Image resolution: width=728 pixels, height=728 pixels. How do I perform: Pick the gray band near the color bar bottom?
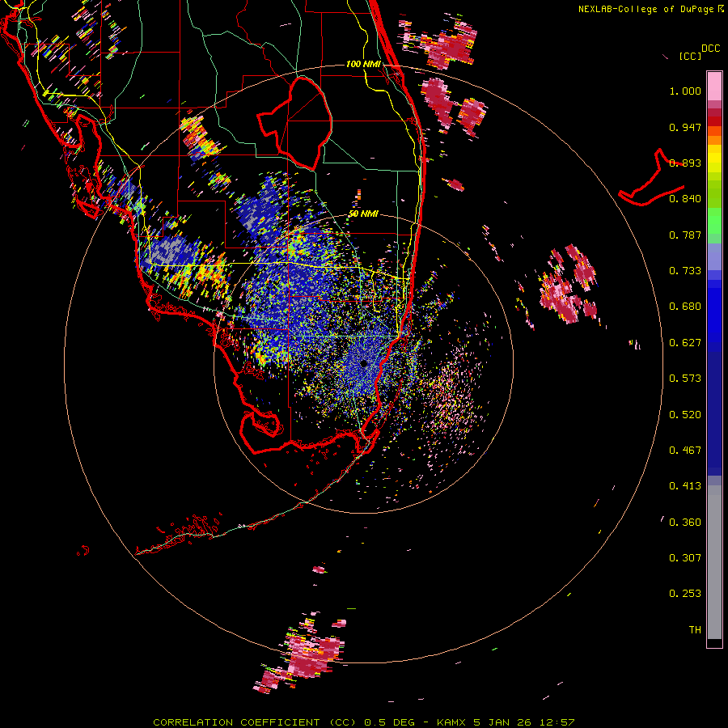pyautogui.click(x=714, y=562)
